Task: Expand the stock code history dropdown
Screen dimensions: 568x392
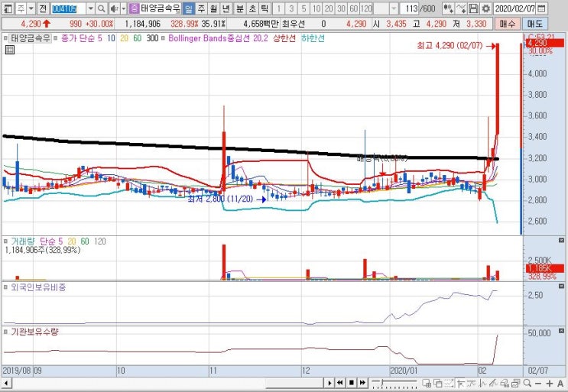Action: point(90,8)
